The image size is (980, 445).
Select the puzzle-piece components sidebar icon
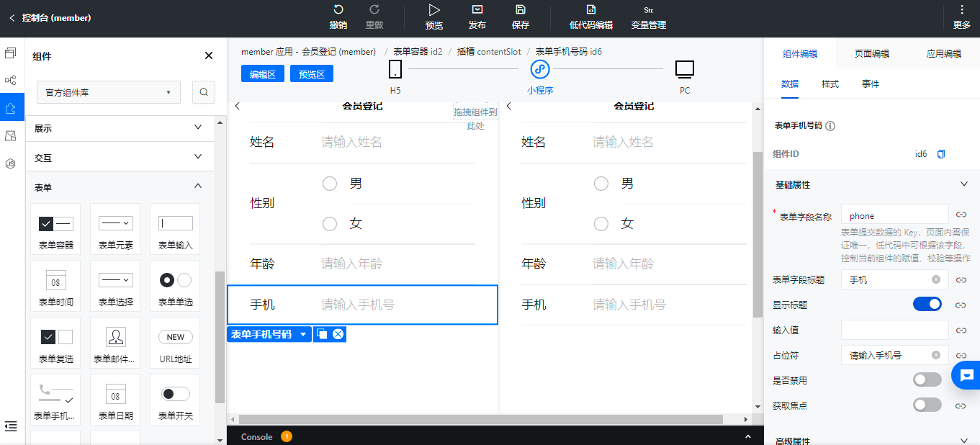coord(11,108)
